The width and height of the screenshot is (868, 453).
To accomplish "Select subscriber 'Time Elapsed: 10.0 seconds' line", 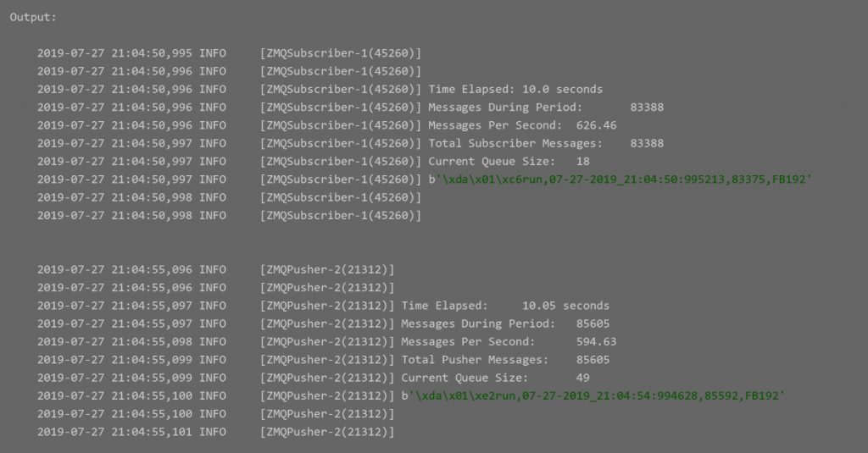I will pyautogui.click(x=320, y=89).
